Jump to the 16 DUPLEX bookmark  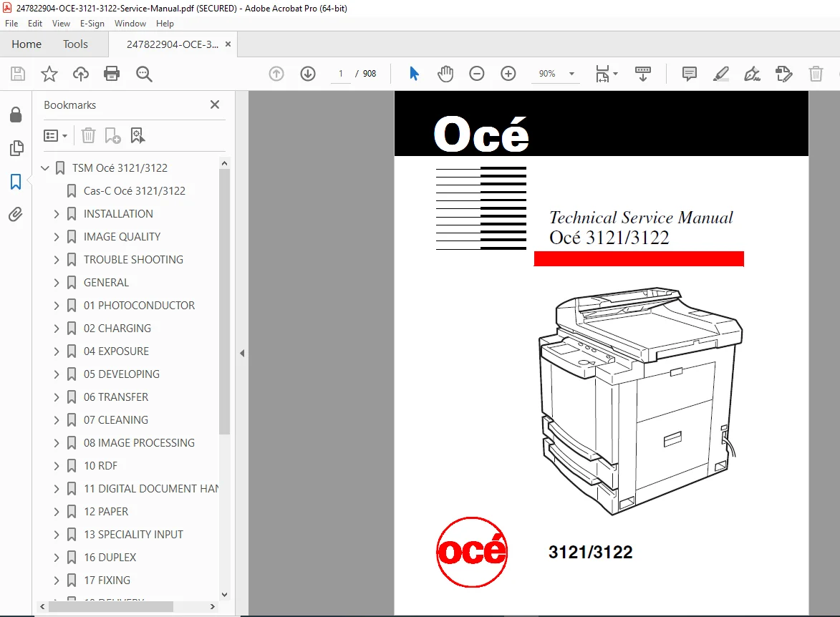pos(110,558)
